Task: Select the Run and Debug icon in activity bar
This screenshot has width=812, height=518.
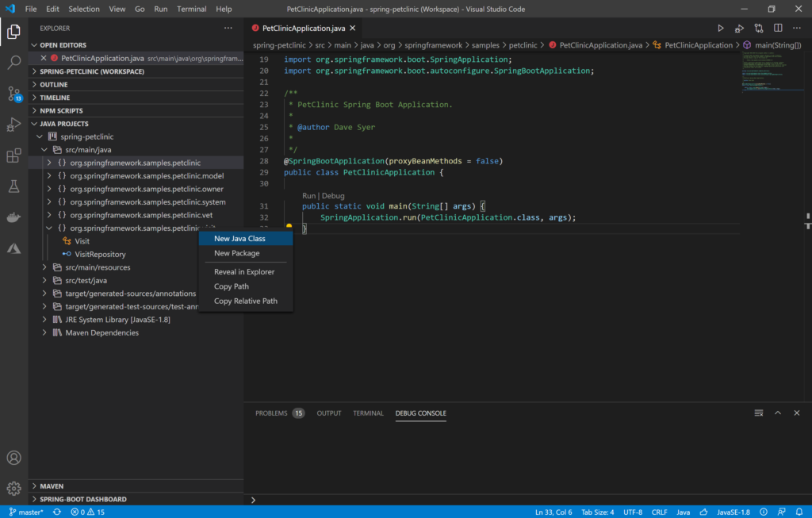Action: click(x=13, y=124)
